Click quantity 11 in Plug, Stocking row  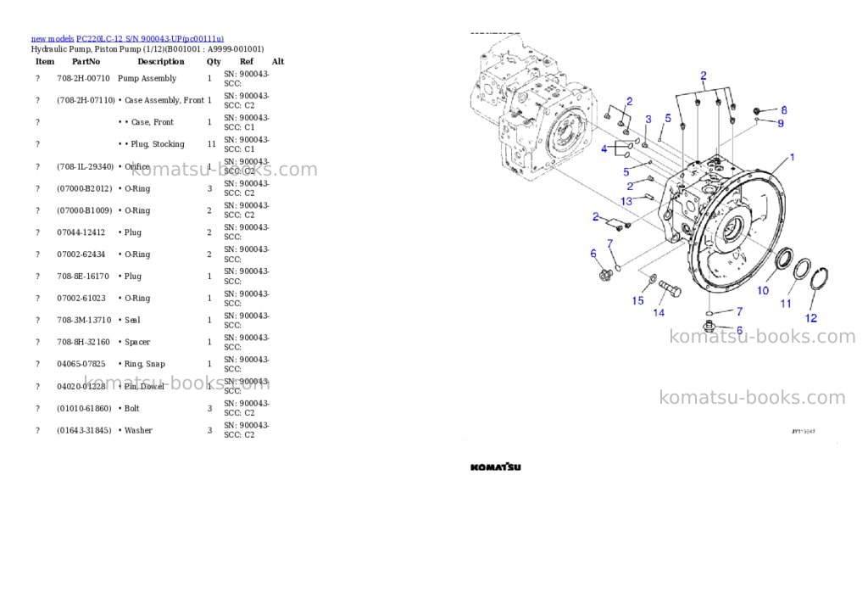click(x=211, y=144)
